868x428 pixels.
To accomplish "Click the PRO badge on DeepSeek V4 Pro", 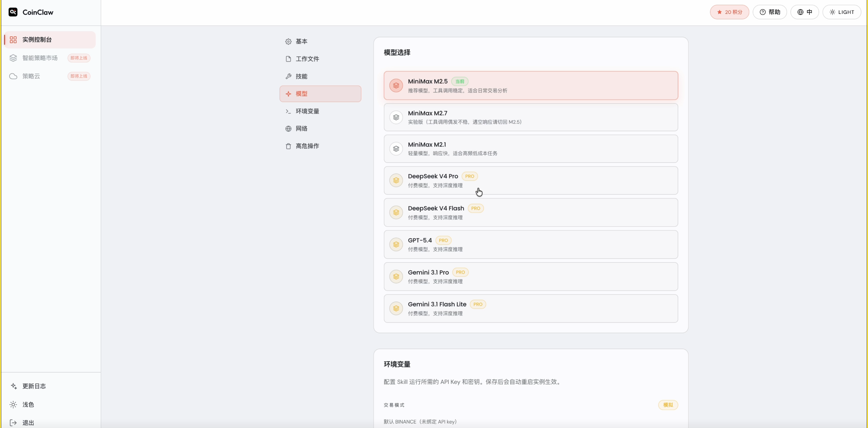I will tap(470, 176).
